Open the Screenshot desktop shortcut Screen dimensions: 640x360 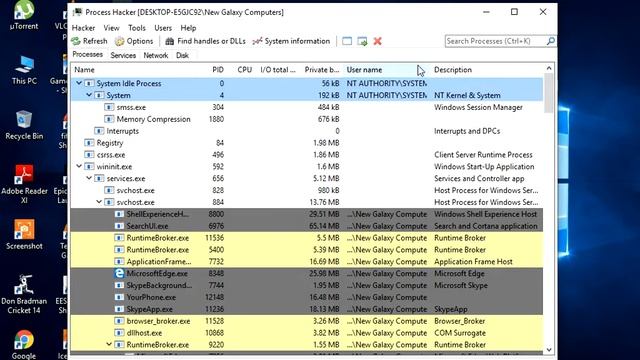(24, 235)
